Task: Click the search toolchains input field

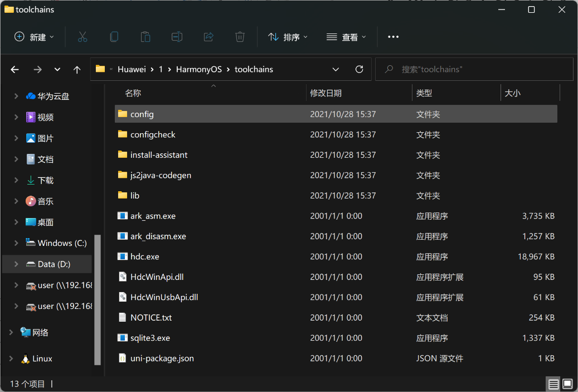Action: (474, 69)
